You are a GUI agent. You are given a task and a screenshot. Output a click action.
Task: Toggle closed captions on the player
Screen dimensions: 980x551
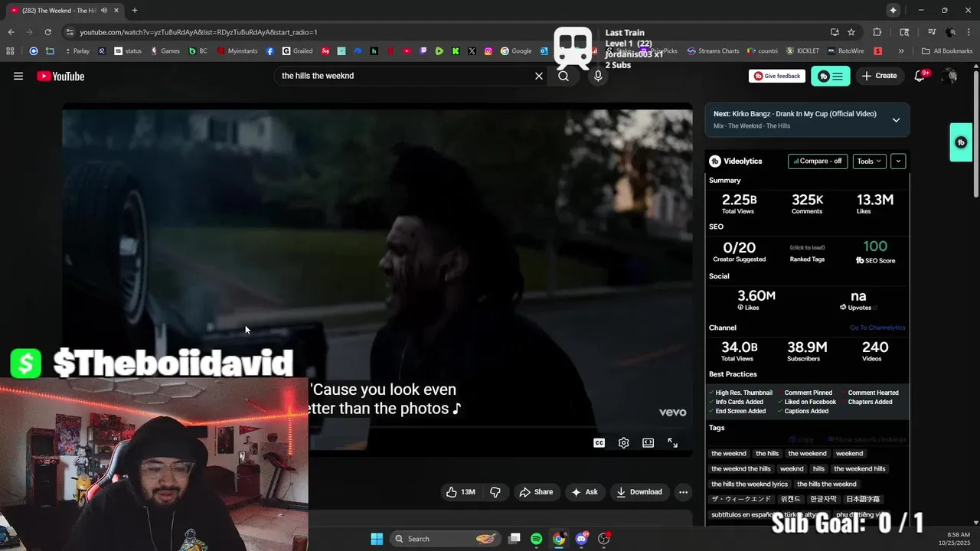pyautogui.click(x=599, y=442)
